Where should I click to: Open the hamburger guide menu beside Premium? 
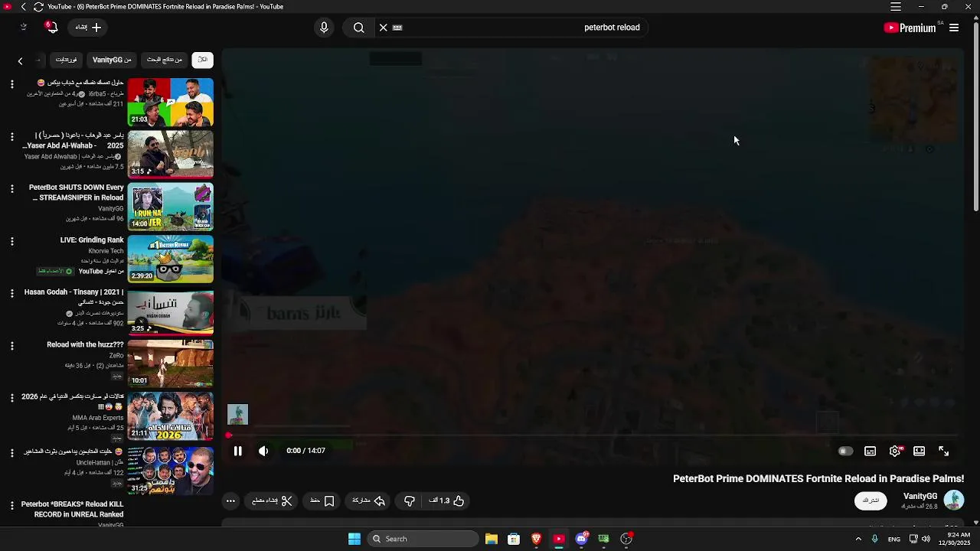point(954,28)
